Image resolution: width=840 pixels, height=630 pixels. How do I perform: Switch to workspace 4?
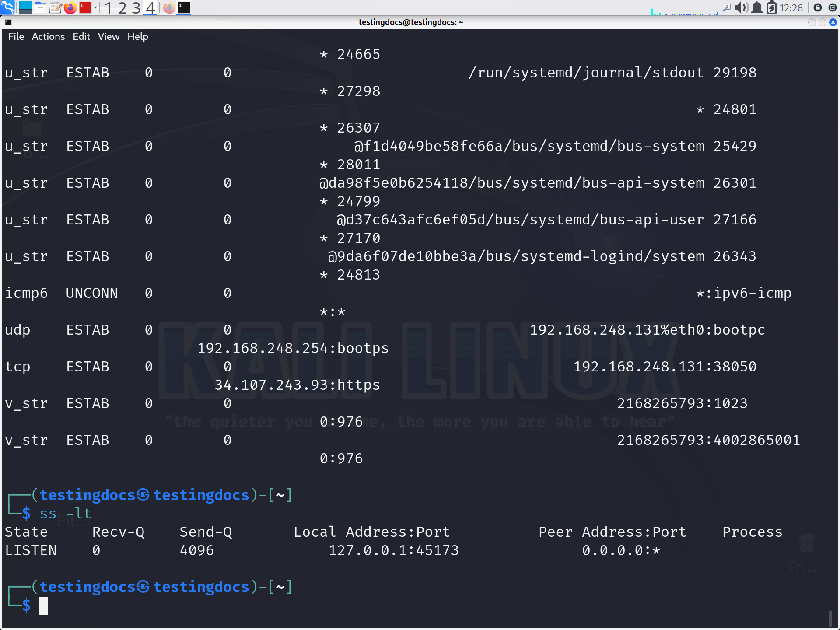(150, 8)
